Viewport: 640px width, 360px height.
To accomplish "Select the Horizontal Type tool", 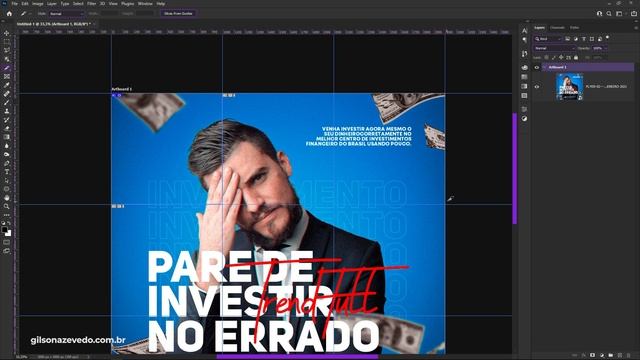I will coord(7,172).
